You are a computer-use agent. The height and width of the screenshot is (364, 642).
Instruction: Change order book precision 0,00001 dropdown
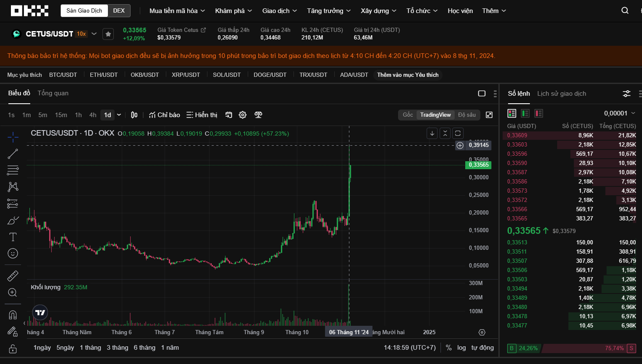(620, 113)
